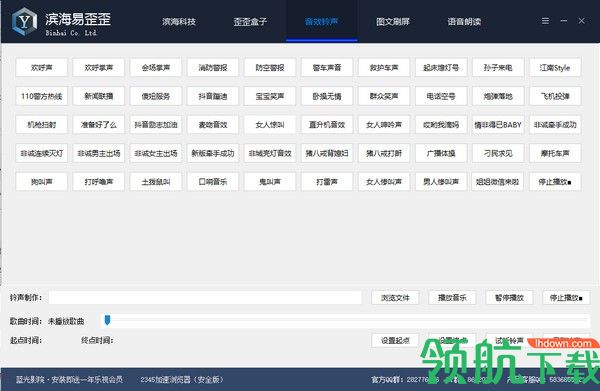Play the 救护车声 effect

point(384,68)
